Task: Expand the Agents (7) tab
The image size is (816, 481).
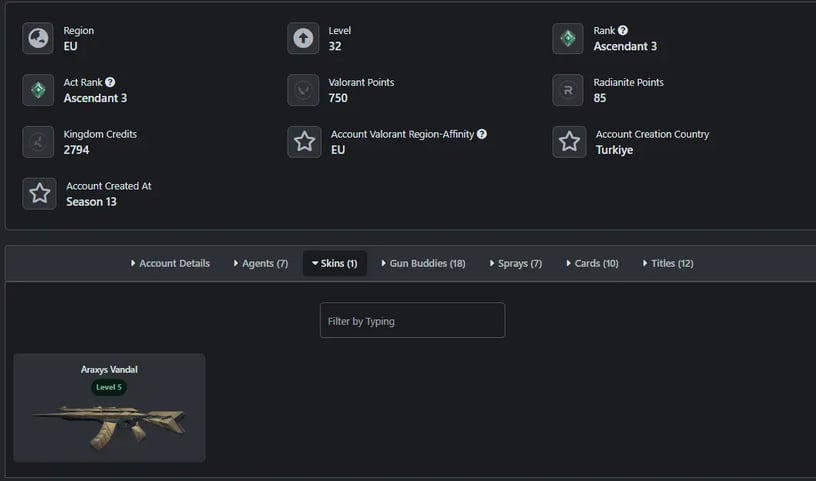Action: click(x=261, y=263)
